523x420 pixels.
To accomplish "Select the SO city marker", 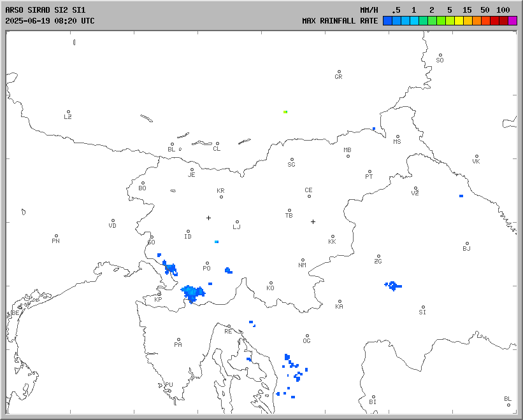I will point(440,55).
